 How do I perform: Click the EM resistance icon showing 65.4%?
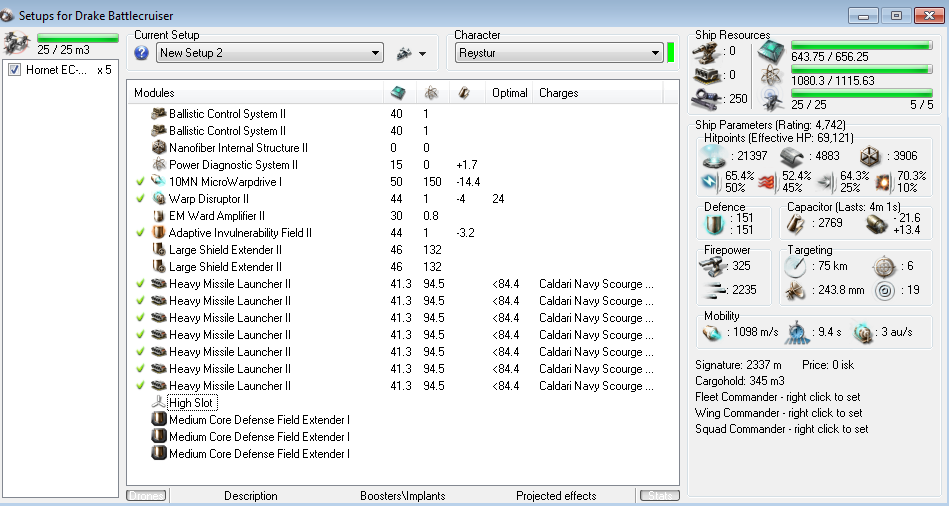711,182
